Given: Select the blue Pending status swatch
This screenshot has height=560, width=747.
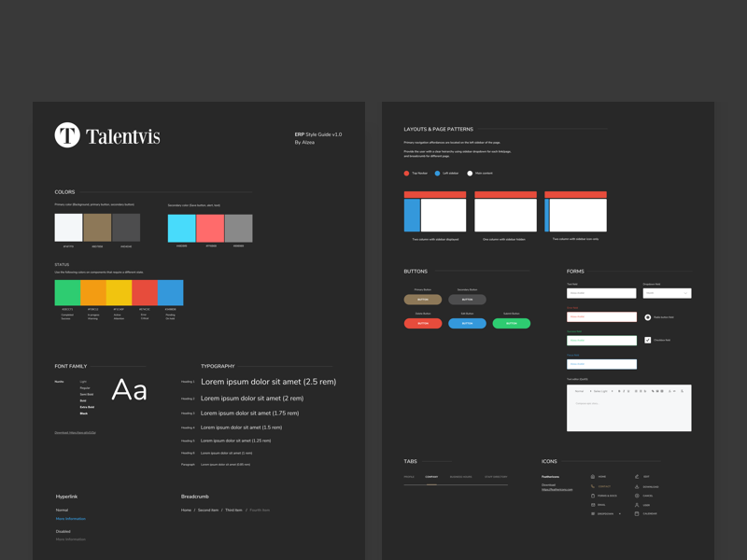Looking at the screenshot, I should click(x=171, y=292).
